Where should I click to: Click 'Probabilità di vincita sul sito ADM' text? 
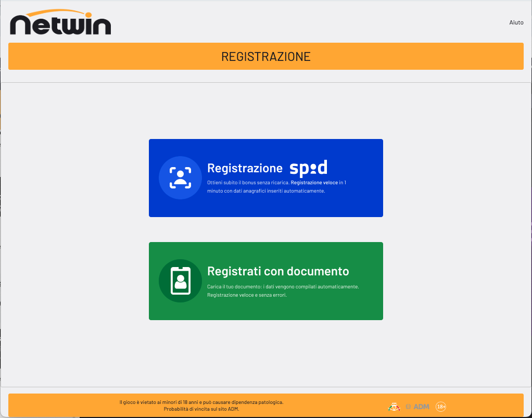click(201, 409)
